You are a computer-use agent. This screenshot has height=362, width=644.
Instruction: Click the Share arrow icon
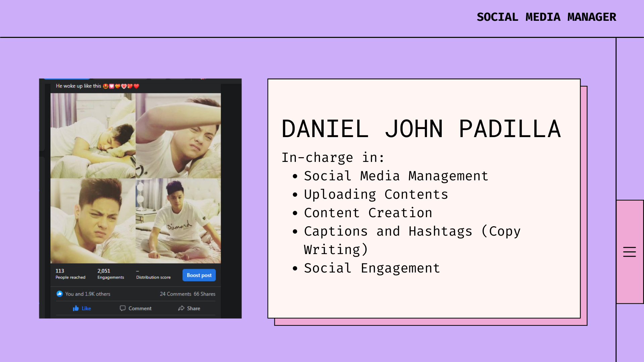[181, 308]
